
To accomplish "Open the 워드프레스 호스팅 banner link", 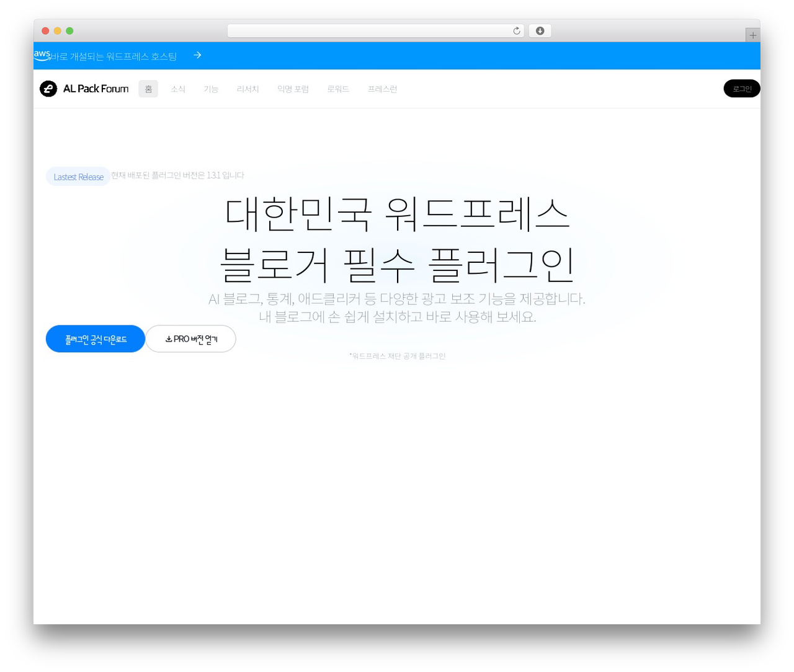I will 114,56.
